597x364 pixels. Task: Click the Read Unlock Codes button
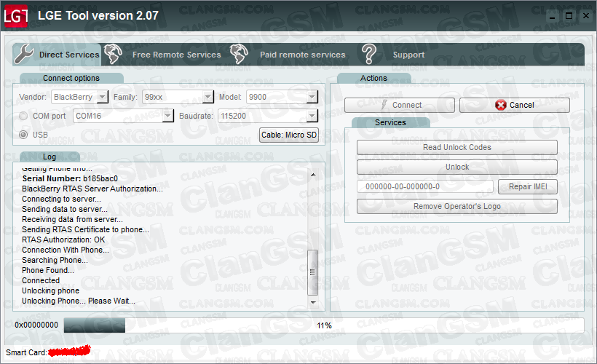[457, 147]
